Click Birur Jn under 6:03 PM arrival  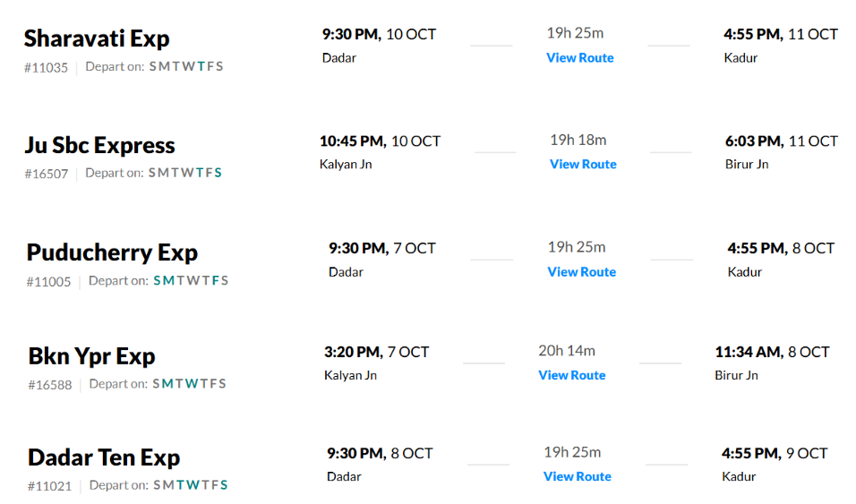pyautogui.click(x=746, y=165)
